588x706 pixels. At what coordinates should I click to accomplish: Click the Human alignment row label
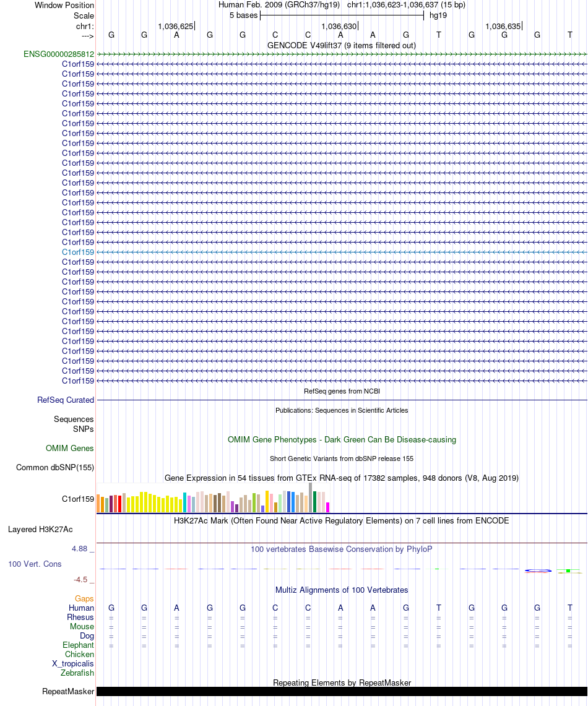pyautogui.click(x=82, y=608)
